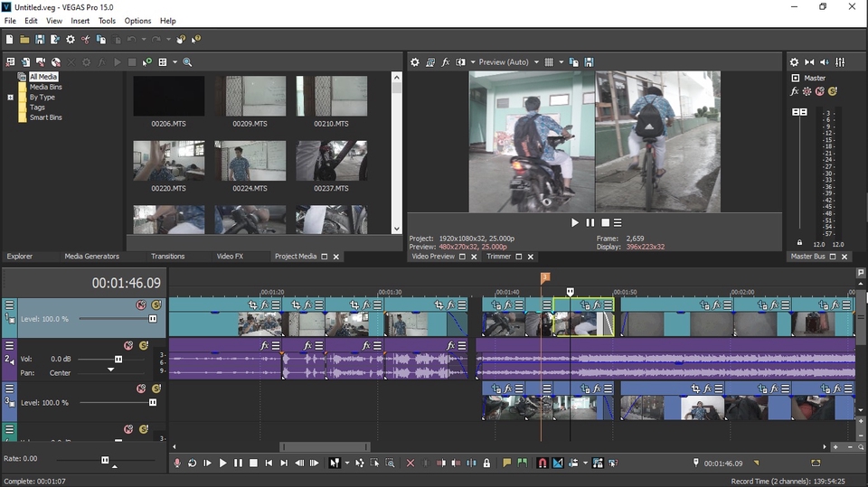Click the Extract Audio from CD icon
Screen dimensions: 868x487
click(x=56, y=62)
